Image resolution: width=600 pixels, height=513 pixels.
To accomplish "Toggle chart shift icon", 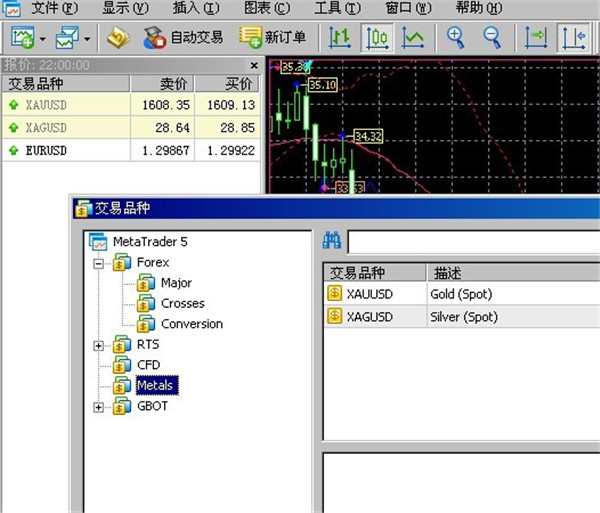I will 574,38.
